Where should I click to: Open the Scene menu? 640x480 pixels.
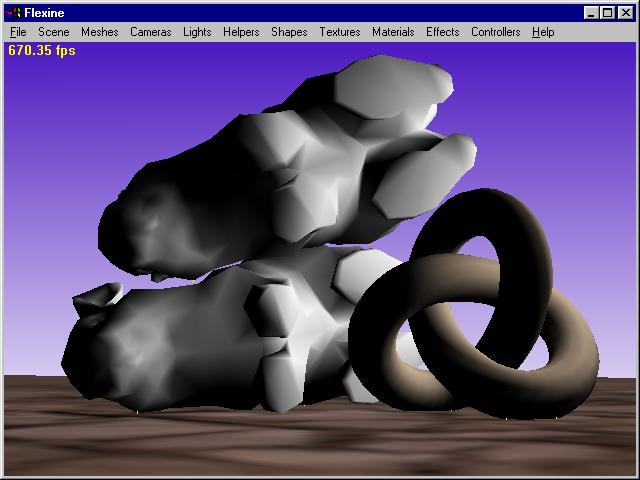[53, 32]
